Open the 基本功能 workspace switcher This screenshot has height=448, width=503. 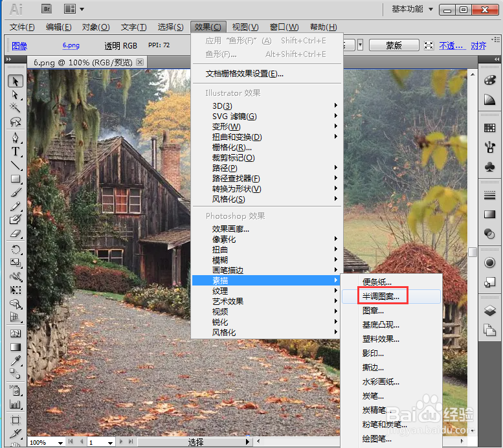412,9
